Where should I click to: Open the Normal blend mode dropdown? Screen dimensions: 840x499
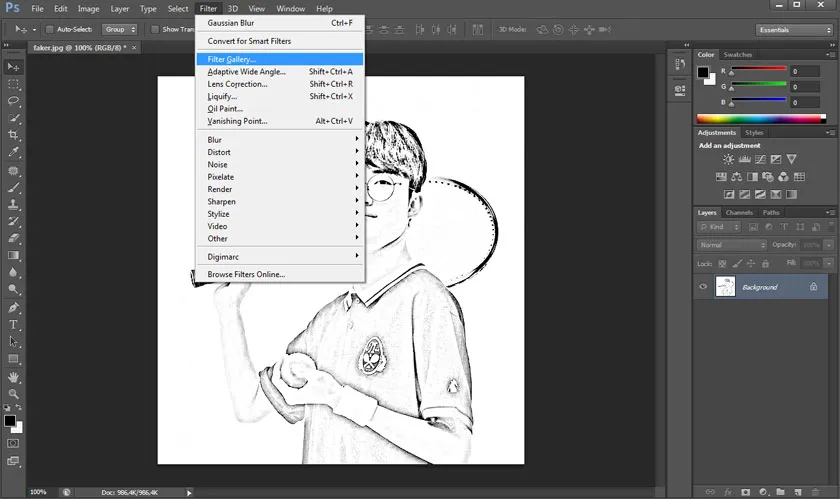click(732, 245)
